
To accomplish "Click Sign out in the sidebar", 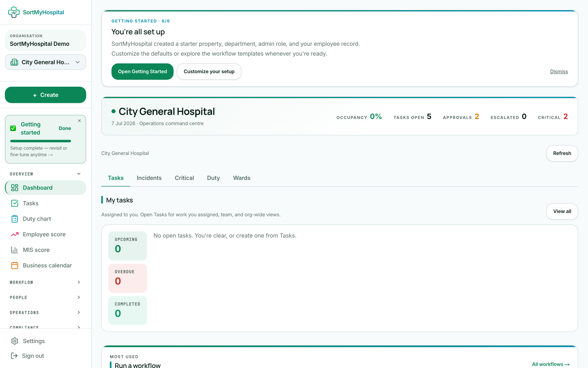I will (x=46, y=356).
